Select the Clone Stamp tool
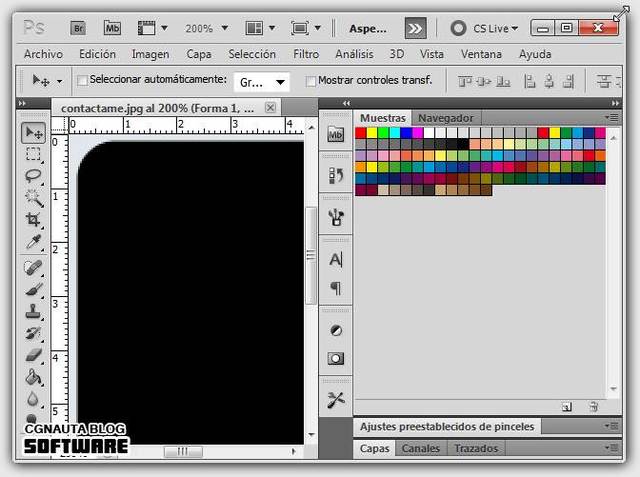Image resolution: width=640 pixels, height=477 pixels. (x=33, y=312)
